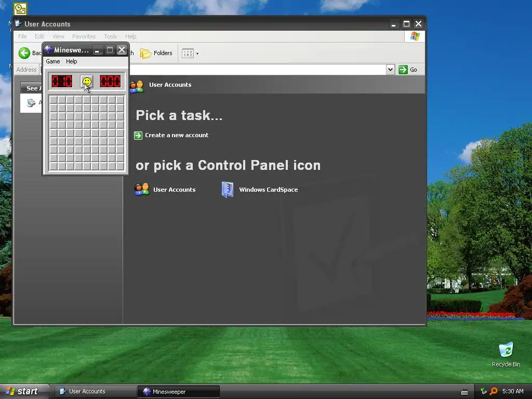The image size is (532, 399).
Task: Click the keyboard icon in the taskbar
Action: [x=464, y=392]
